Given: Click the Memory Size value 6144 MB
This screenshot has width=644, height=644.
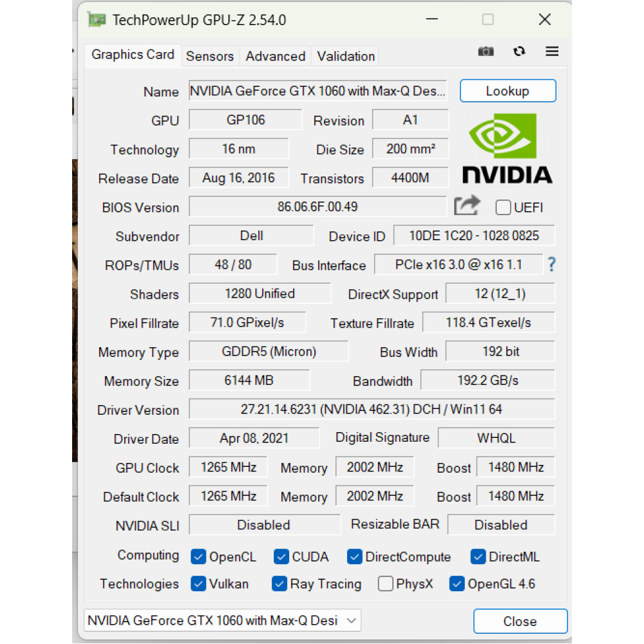Looking at the screenshot, I should [x=249, y=380].
